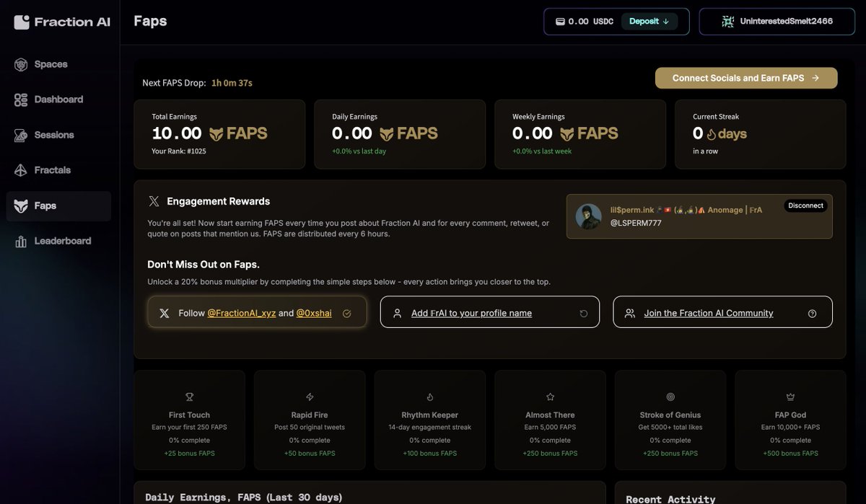This screenshot has width=866, height=504.
Task: Open Spaces from the sidebar
Action: [58, 64]
